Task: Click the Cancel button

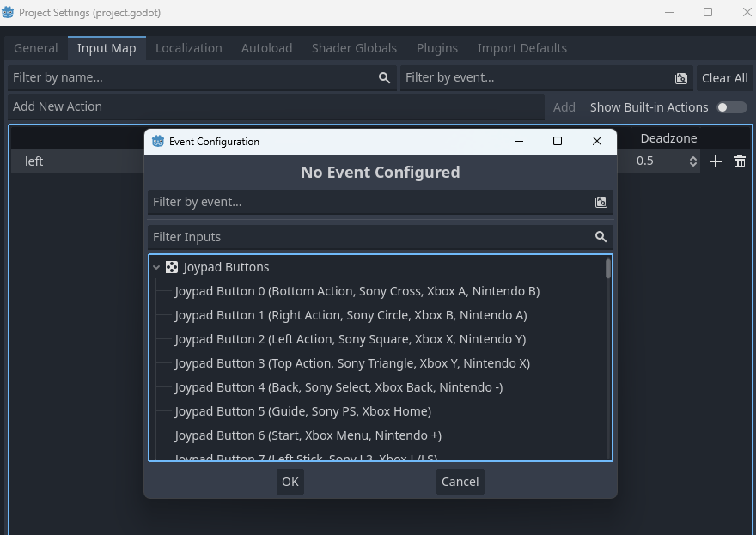Action: tap(460, 482)
